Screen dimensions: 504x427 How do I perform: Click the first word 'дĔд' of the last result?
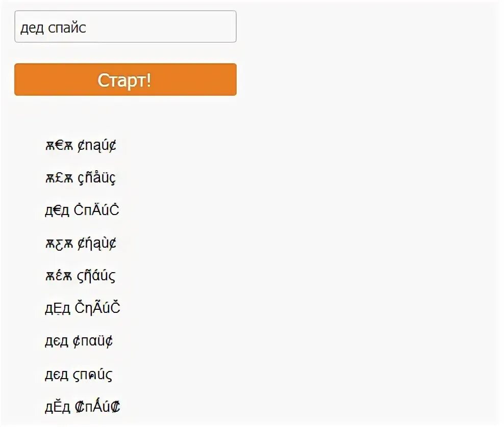(x=57, y=407)
